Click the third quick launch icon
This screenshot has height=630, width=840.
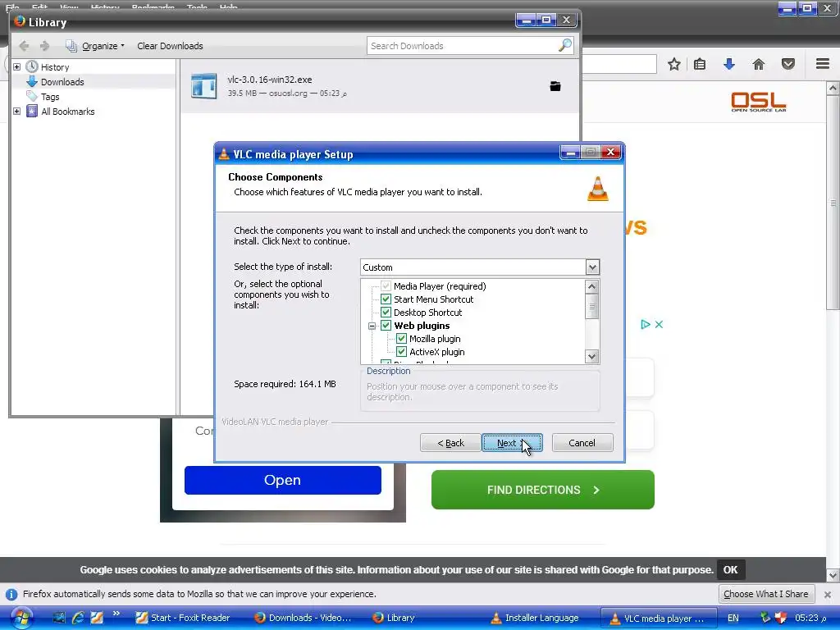pos(97,618)
